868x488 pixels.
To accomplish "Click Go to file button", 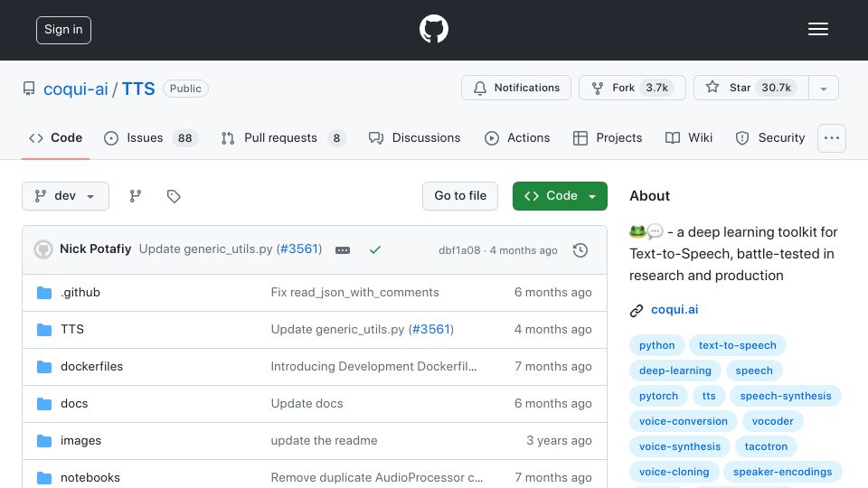I will tap(460, 196).
